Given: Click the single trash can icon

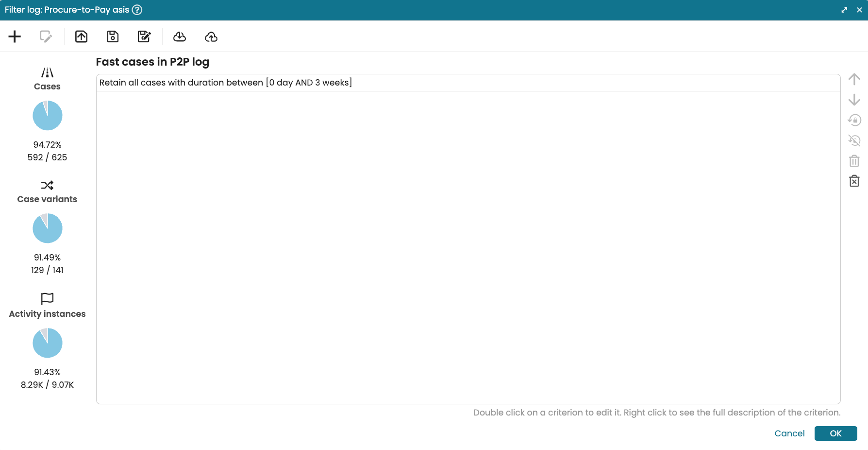Looking at the screenshot, I should coord(854,161).
